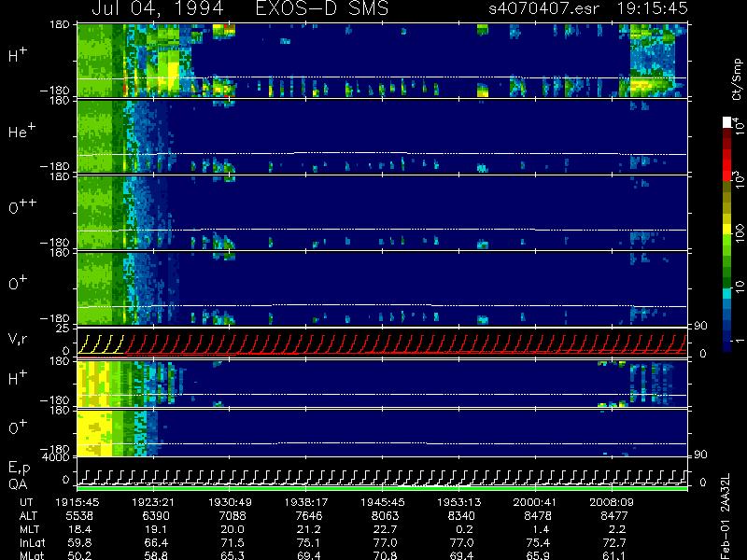
Task: Click the 'UT' row header
Action: [x=27, y=502]
